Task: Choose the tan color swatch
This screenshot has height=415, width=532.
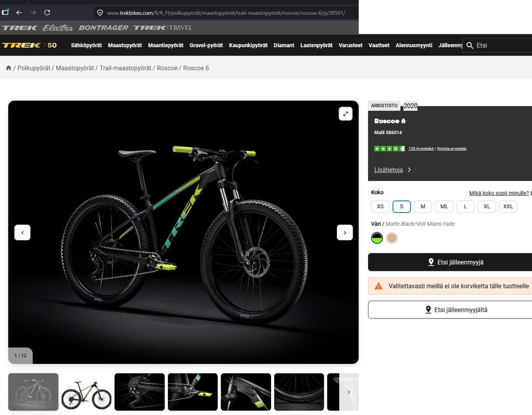Action: pyautogui.click(x=392, y=237)
